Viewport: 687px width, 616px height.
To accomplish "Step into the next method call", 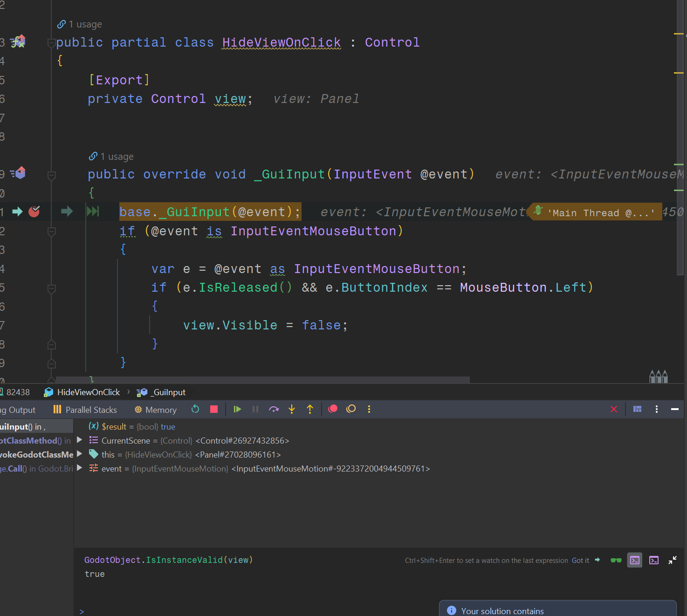I will [291, 409].
